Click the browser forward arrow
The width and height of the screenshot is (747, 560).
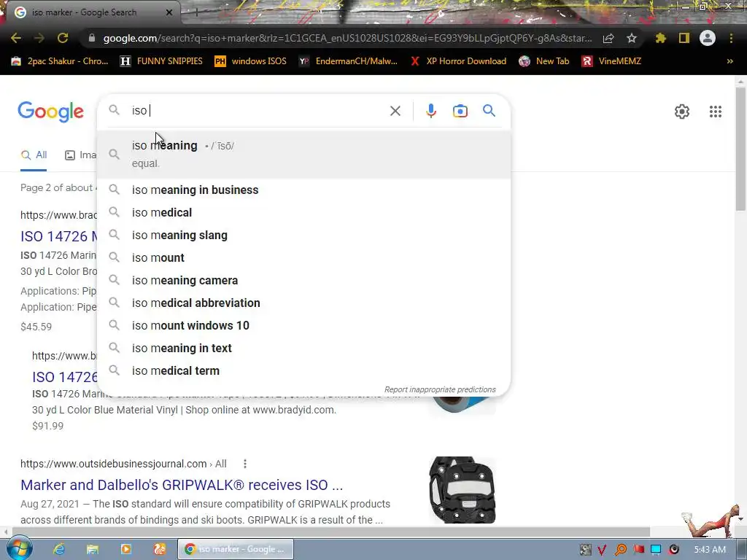39,38
